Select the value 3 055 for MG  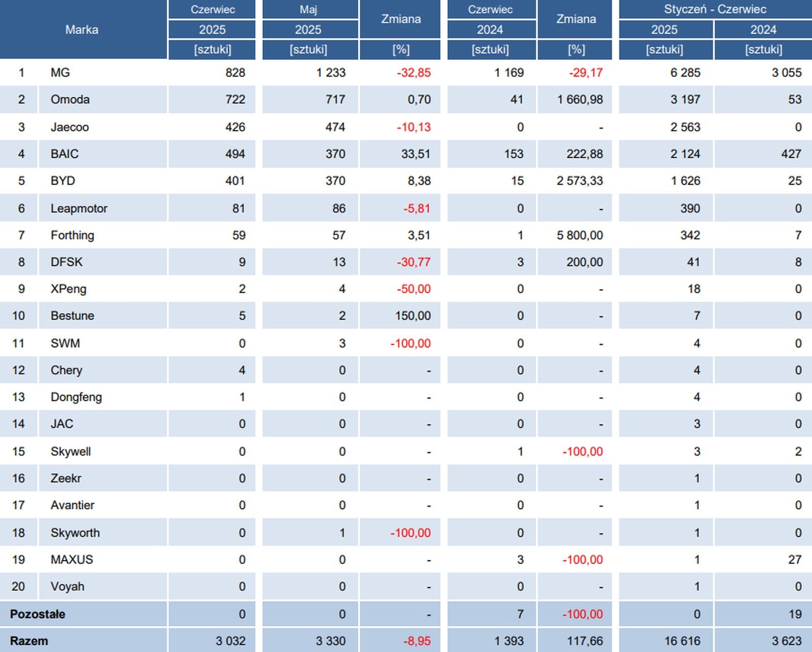[x=787, y=73]
